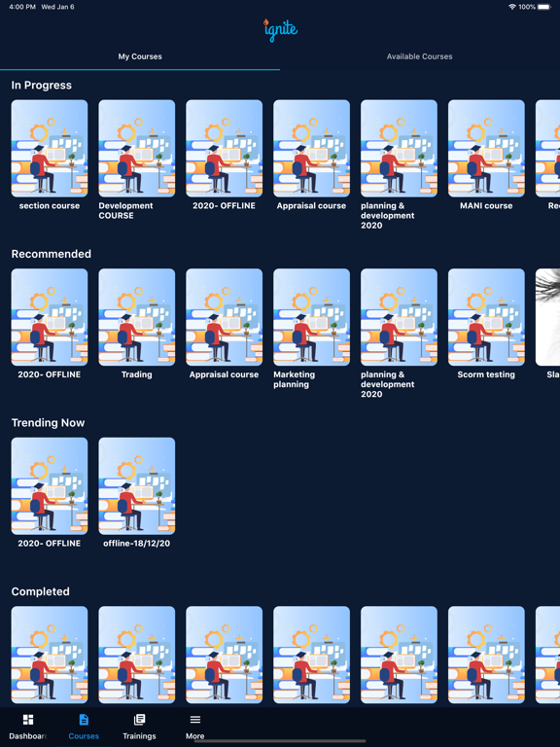Open Scorm testing course thumbnail
The height and width of the screenshot is (747, 560).
[x=486, y=317]
